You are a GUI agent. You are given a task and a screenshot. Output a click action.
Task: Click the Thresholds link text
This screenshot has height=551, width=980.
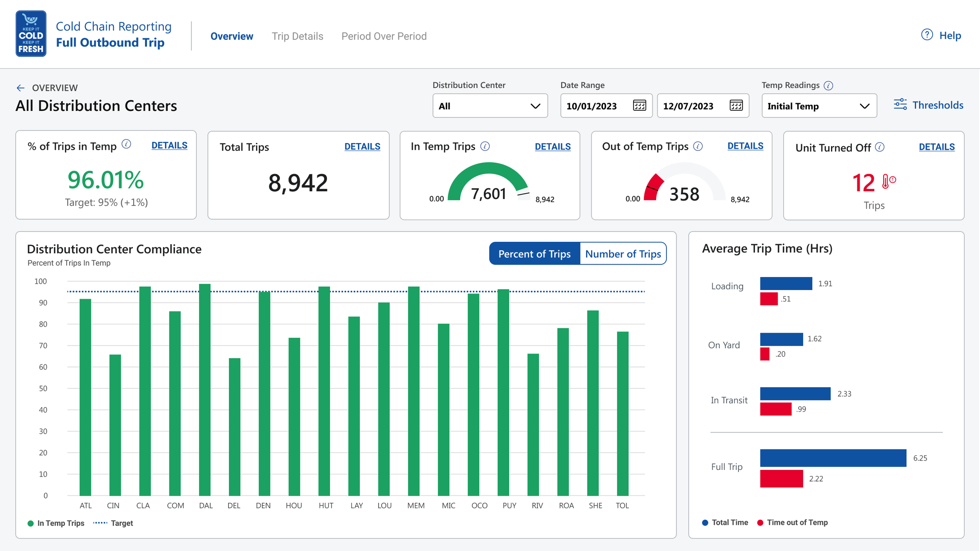pos(938,105)
